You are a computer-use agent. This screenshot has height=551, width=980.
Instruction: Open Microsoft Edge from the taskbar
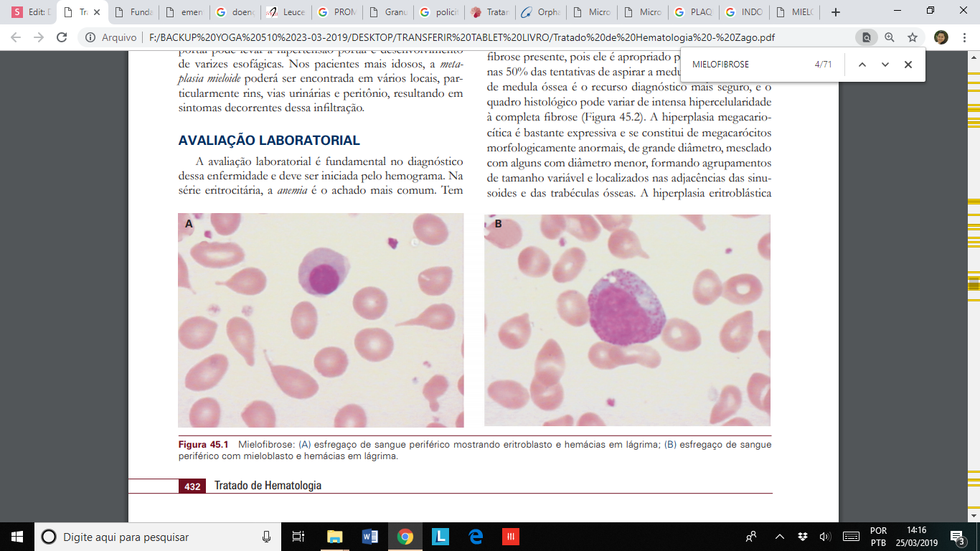(475, 537)
